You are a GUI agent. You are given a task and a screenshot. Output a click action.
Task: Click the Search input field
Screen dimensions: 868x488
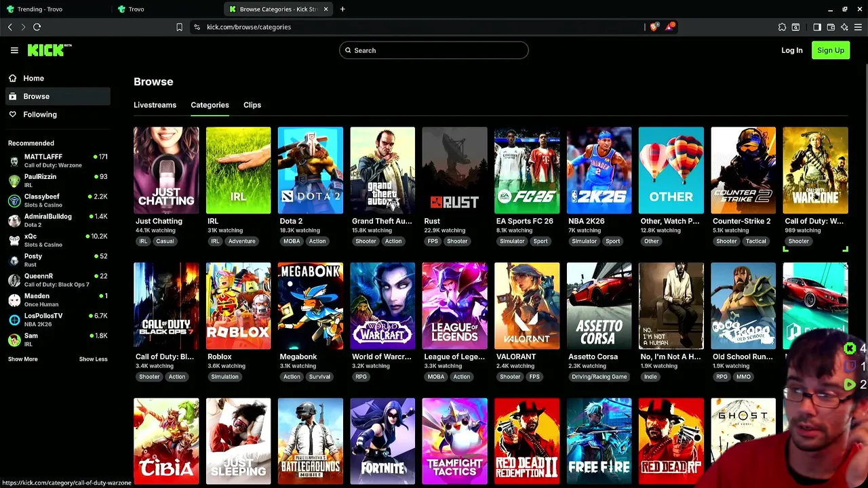[x=434, y=50]
